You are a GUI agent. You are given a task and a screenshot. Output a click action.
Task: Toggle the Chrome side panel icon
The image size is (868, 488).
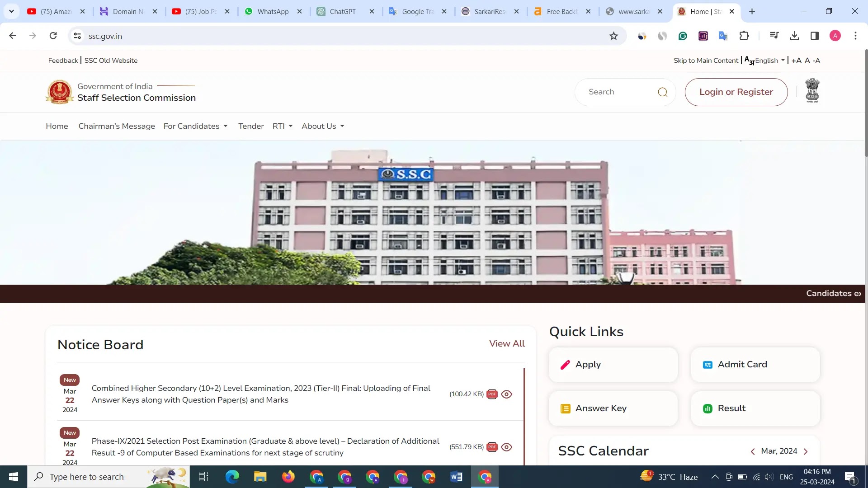[815, 36]
